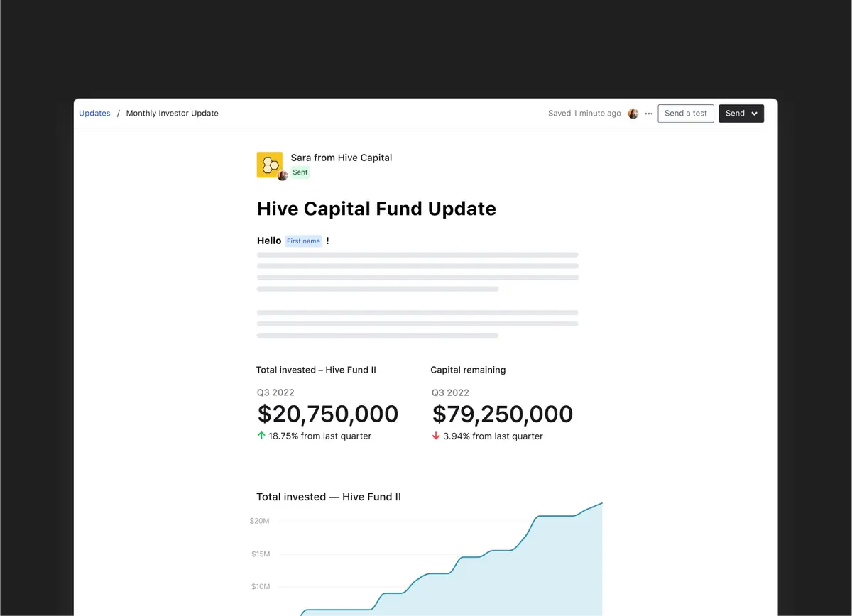852x616 pixels.
Task: Click the Send a test button
Action: click(686, 114)
